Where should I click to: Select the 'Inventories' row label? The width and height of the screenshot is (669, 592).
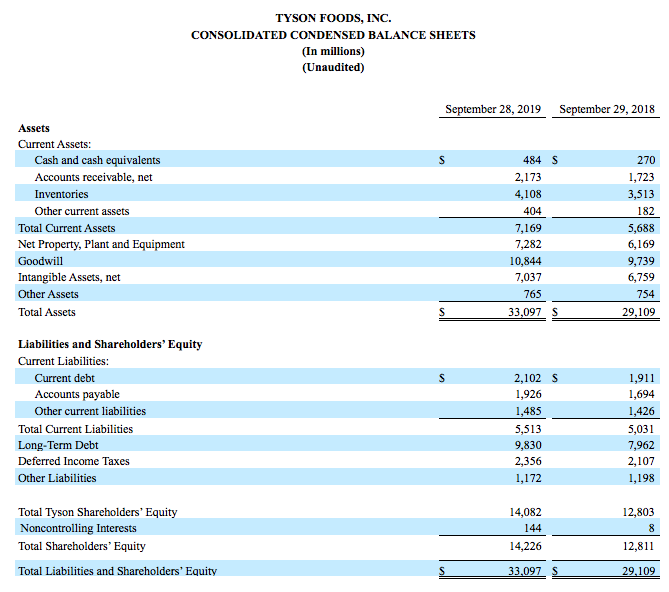(x=61, y=194)
